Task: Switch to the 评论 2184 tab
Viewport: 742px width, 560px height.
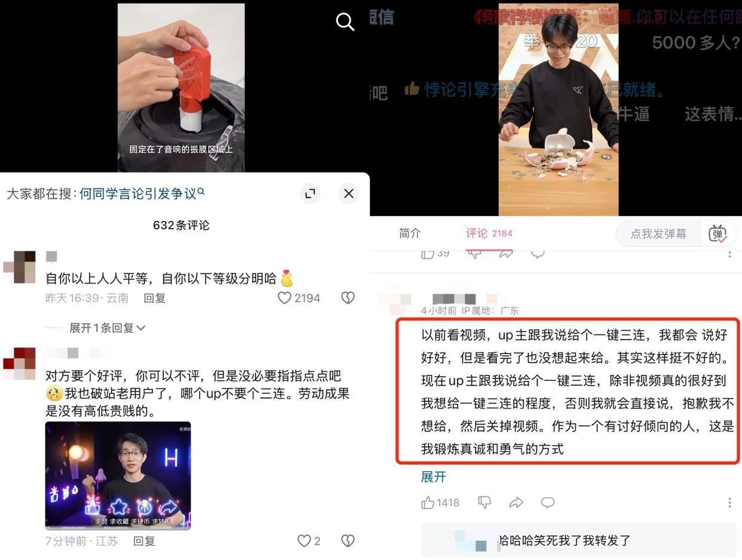Action: tap(489, 233)
